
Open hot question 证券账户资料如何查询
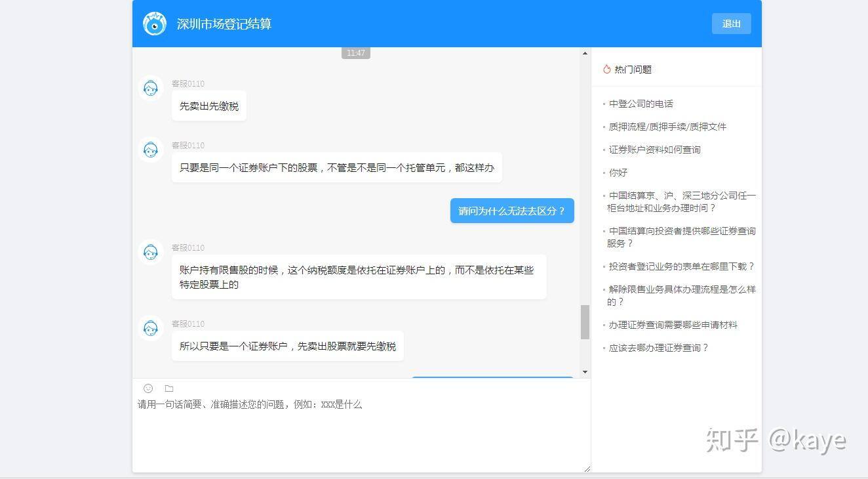pos(654,150)
